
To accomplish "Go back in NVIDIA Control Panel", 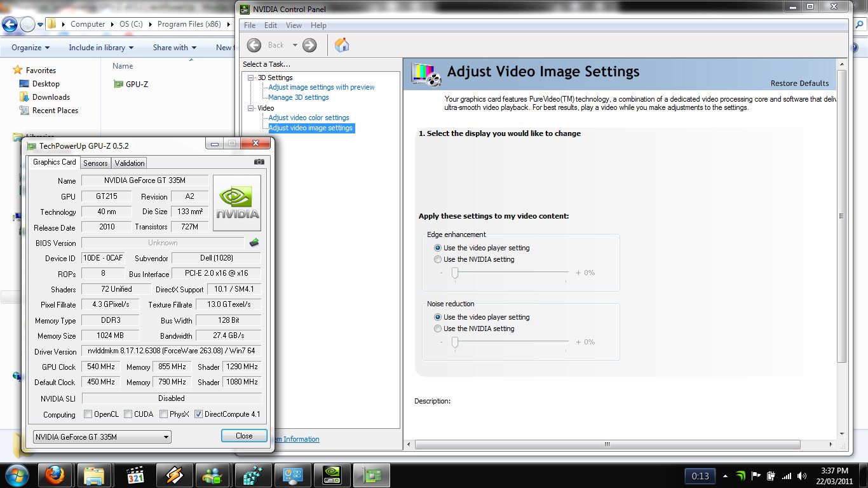I will pyautogui.click(x=254, y=45).
